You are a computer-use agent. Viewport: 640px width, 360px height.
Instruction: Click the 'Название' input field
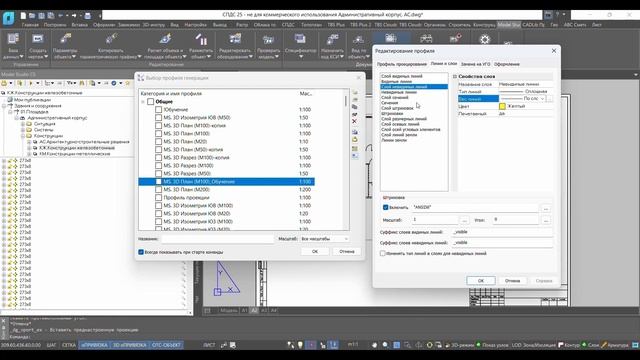pyautogui.click(x=217, y=239)
